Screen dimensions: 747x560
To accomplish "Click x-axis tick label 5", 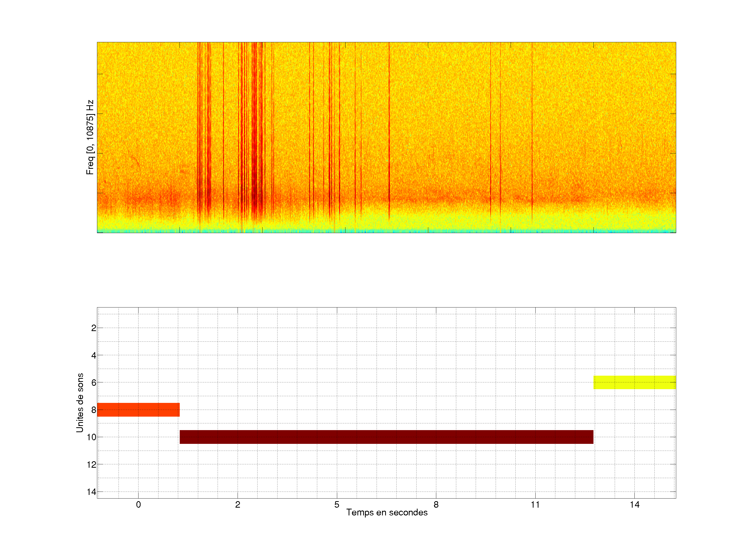I will [337, 505].
